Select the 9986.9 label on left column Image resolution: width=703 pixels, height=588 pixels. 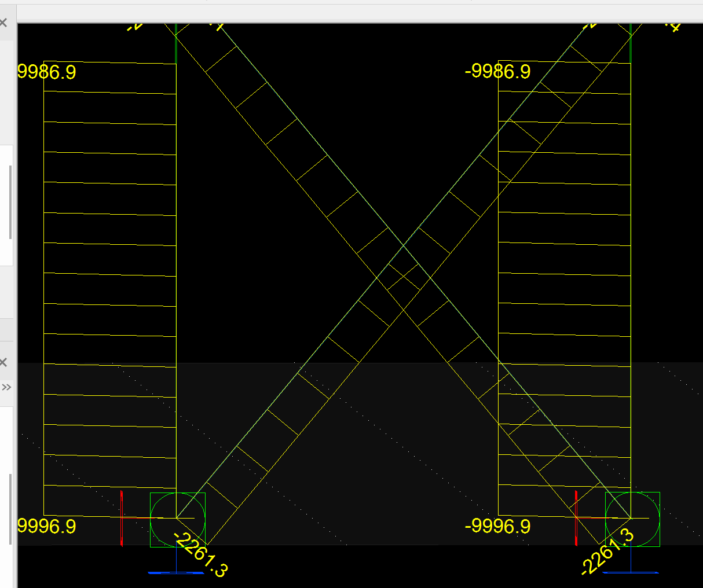(x=47, y=72)
